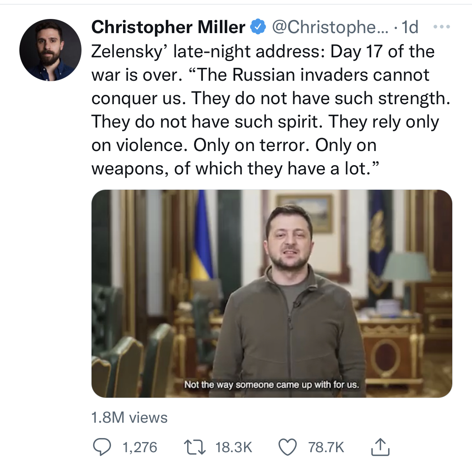Retweet using the arrows icon

coord(195,447)
